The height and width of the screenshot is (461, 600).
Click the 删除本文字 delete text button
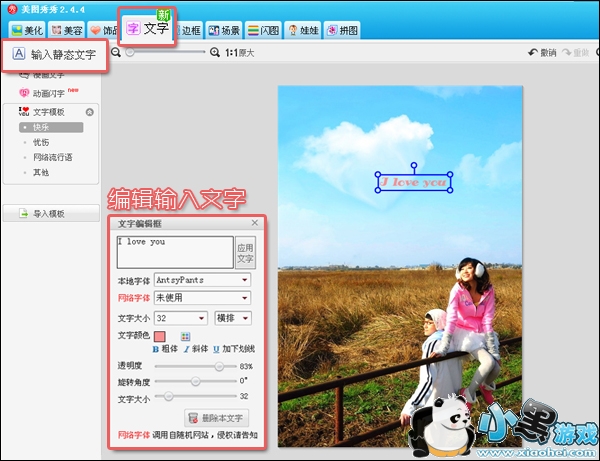218,418
